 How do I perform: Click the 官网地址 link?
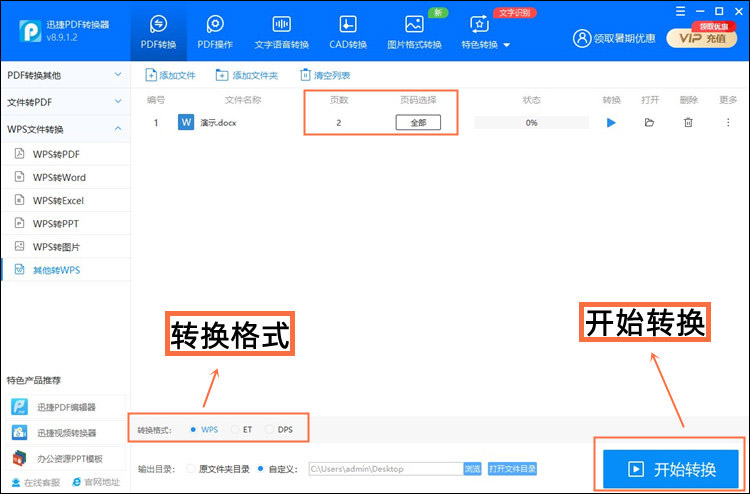coord(96,482)
